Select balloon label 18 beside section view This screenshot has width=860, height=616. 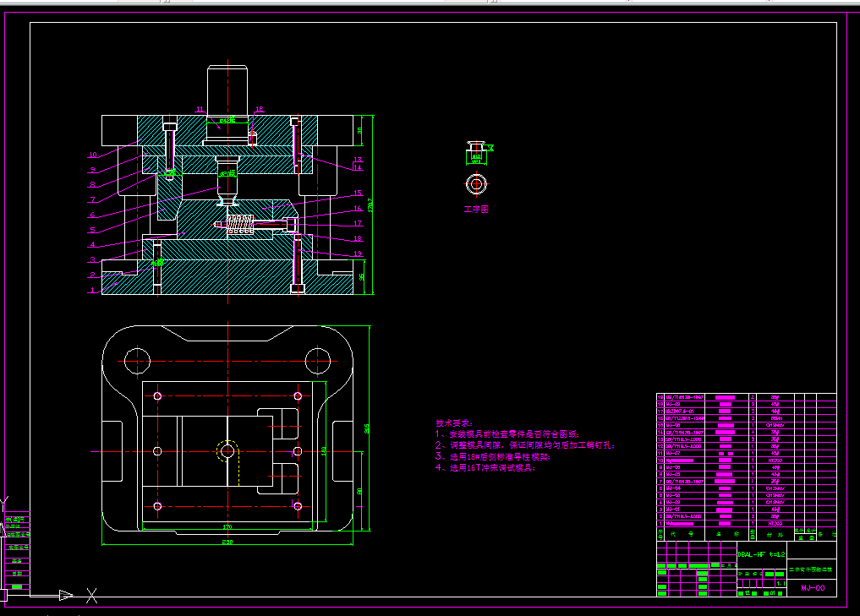tap(358, 238)
